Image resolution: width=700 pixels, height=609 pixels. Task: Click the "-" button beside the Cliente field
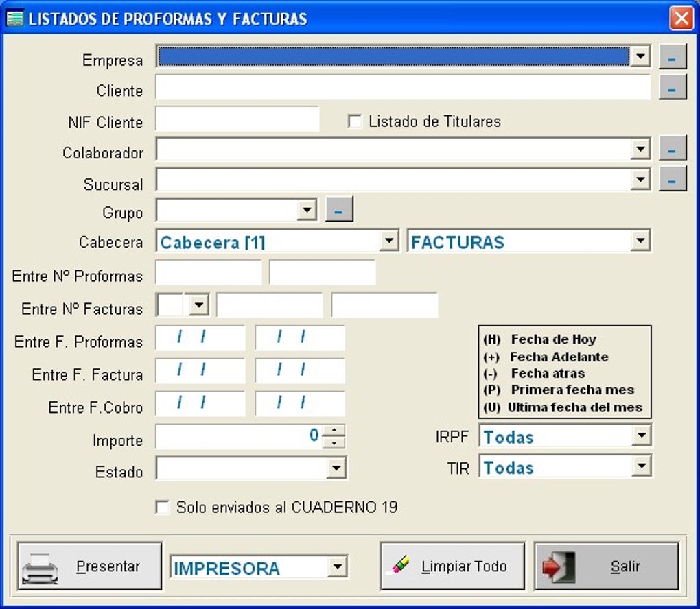click(673, 87)
